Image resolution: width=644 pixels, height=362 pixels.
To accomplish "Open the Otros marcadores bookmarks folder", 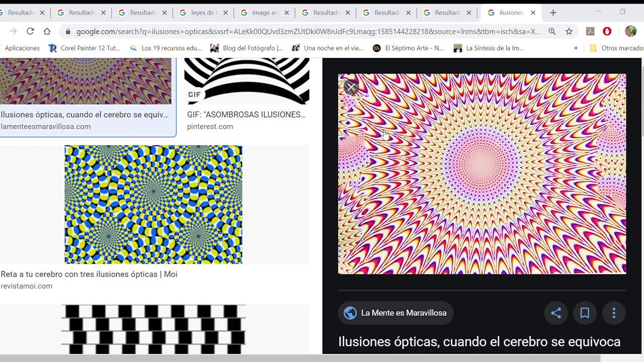I will (616, 48).
